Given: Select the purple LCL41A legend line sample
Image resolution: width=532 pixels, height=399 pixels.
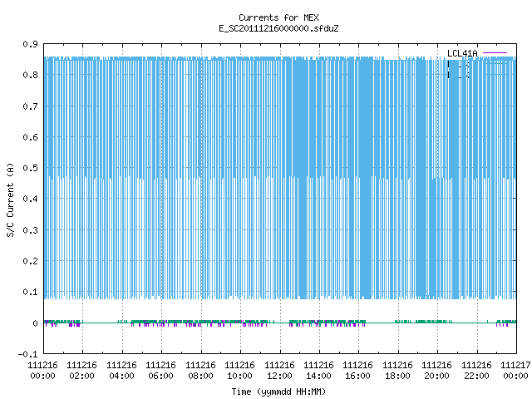Looking at the screenshot, I should pos(495,53).
